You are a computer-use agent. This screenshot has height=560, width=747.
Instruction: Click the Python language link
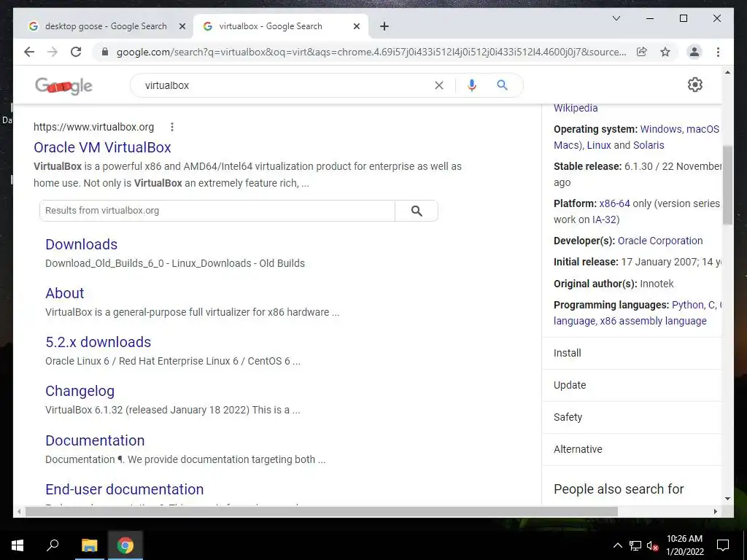[687, 305]
